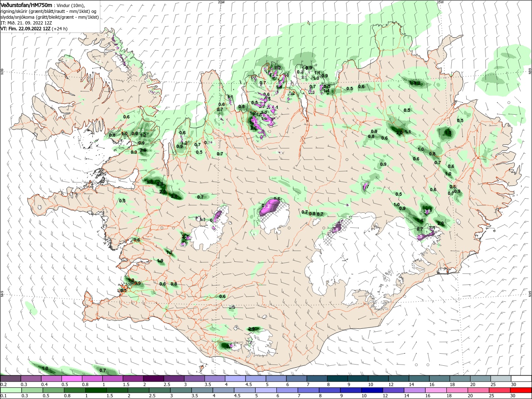Click the 'rigning/skúrir' legend description line

coord(49,11)
